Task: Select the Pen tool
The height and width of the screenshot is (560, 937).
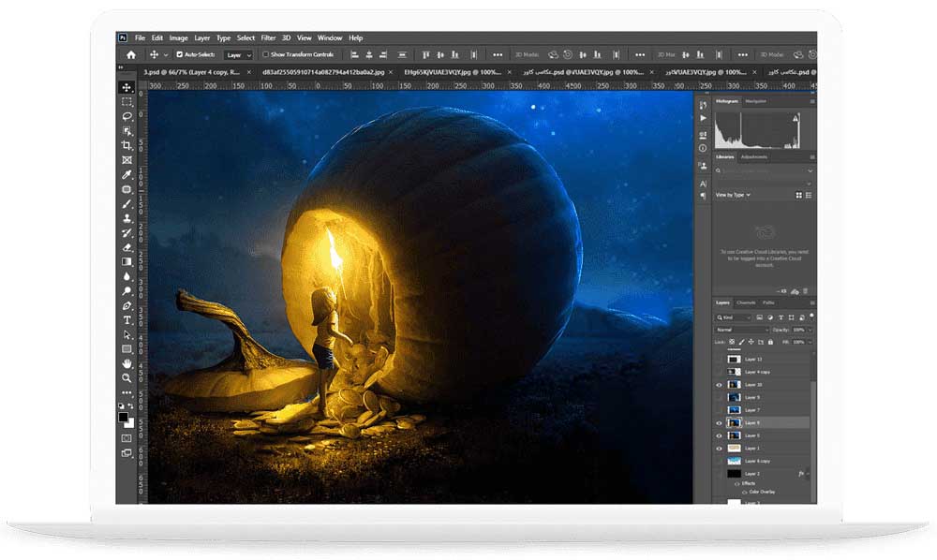Action: coord(126,305)
